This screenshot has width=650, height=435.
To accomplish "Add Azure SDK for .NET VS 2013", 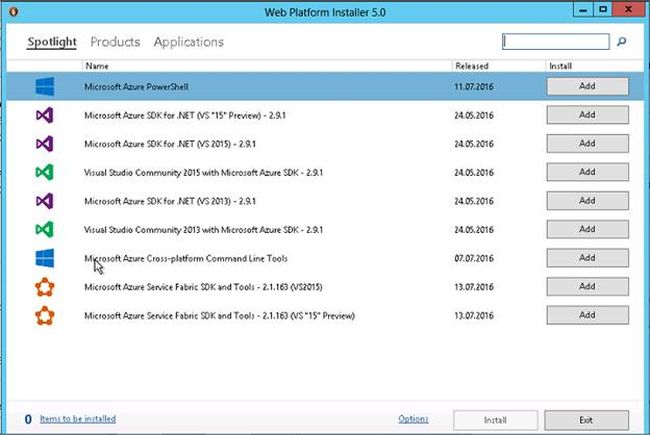I will [587, 201].
